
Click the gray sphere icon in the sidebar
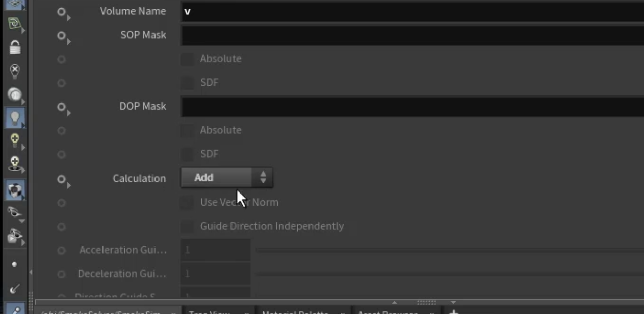click(15, 94)
